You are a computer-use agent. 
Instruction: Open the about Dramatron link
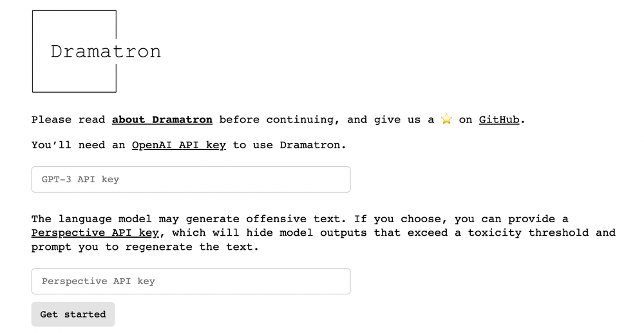tap(162, 120)
